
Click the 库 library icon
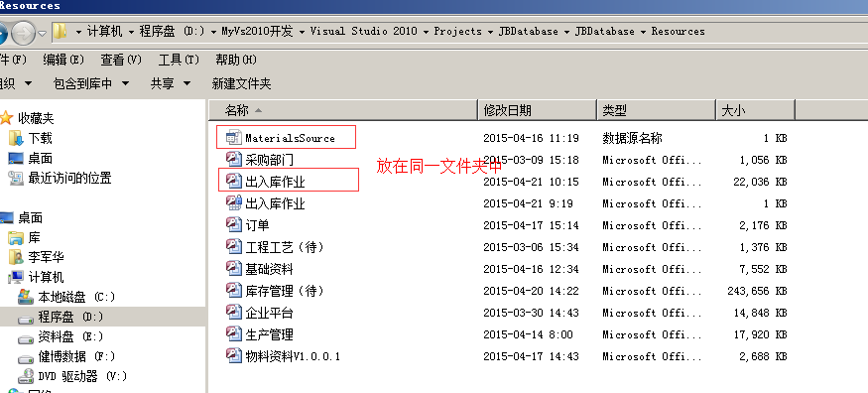pyautogui.click(x=16, y=238)
